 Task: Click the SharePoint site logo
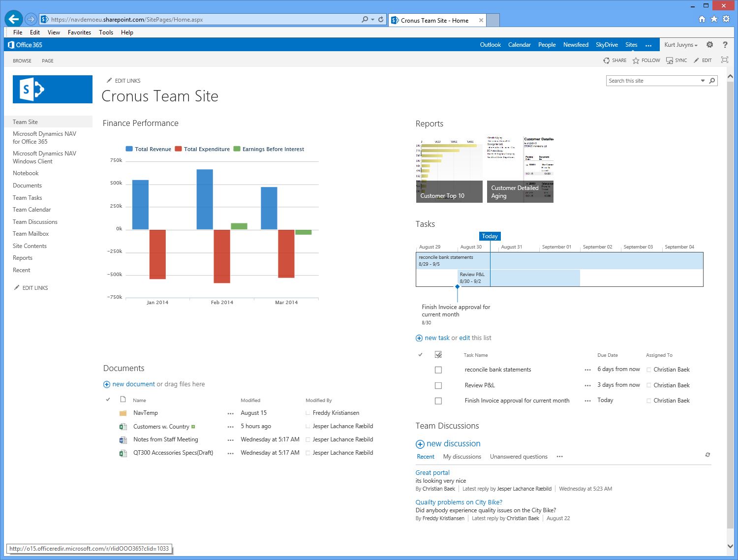click(53, 89)
